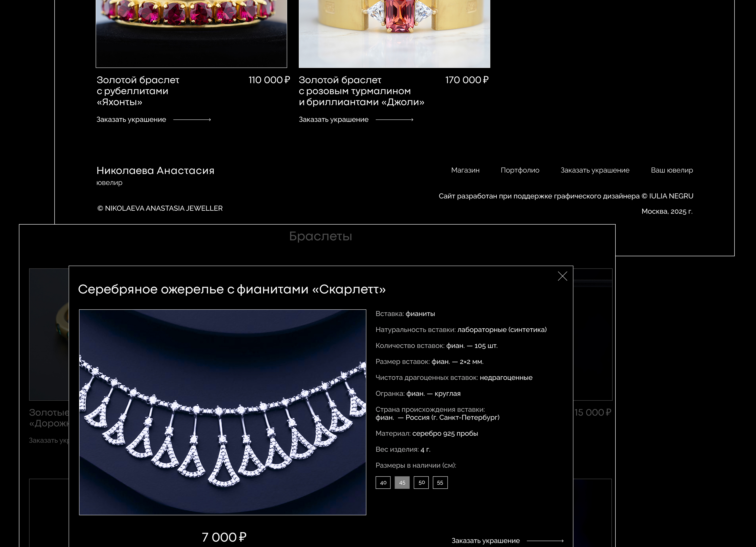The width and height of the screenshot is (756, 547).
Task: Click arrow beside popup Заказать украшение
Action: click(545, 541)
